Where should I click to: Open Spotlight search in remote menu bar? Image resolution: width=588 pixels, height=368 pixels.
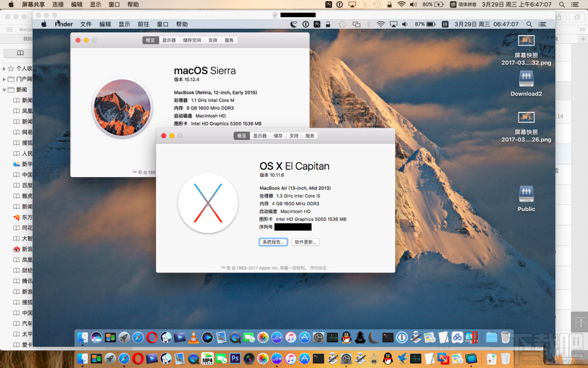[x=529, y=24]
